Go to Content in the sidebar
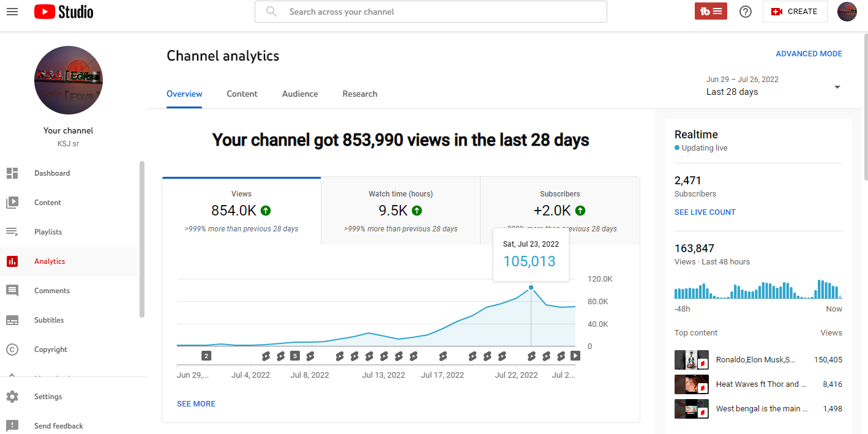 pos(48,203)
